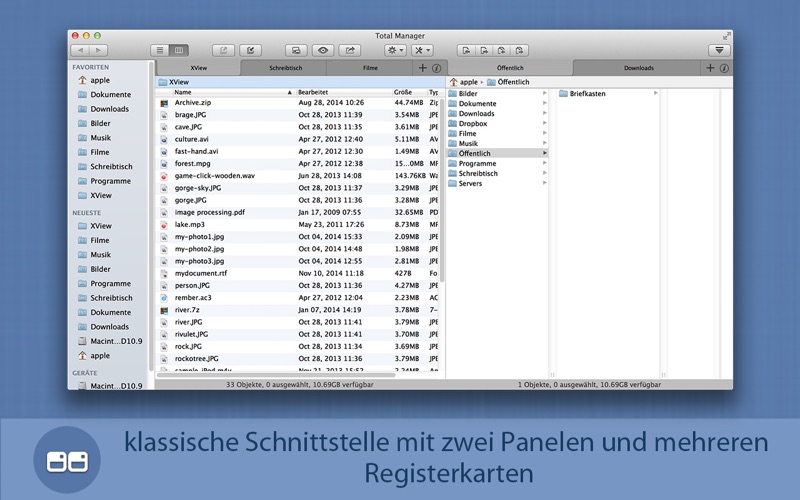The width and height of the screenshot is (800, 500).
Task: Go forward with the right arrow toolbar button
Action: [x=98, y=50]
